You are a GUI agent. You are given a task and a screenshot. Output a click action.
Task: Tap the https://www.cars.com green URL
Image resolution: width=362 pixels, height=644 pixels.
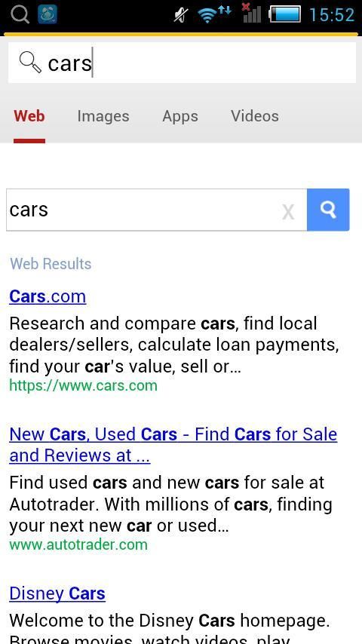point(84,385)
